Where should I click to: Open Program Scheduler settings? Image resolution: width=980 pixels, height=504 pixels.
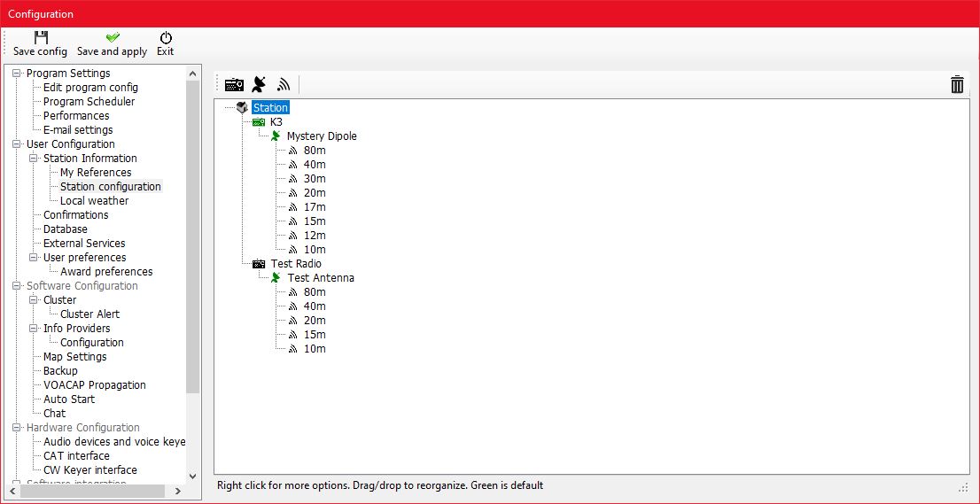pos(89,101)
